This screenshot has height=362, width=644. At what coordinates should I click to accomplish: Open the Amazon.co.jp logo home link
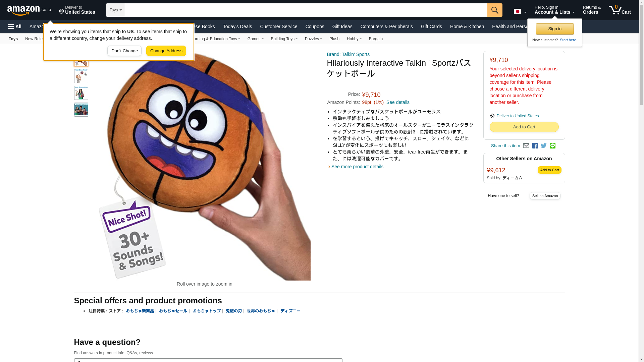click(29, 10)
